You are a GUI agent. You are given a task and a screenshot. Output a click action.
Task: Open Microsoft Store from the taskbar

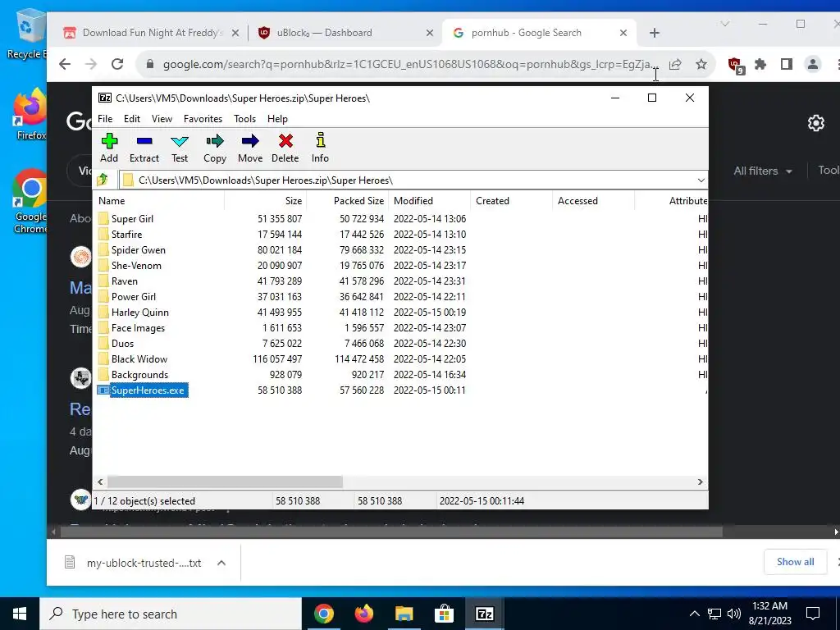click(x=444, y=614)
